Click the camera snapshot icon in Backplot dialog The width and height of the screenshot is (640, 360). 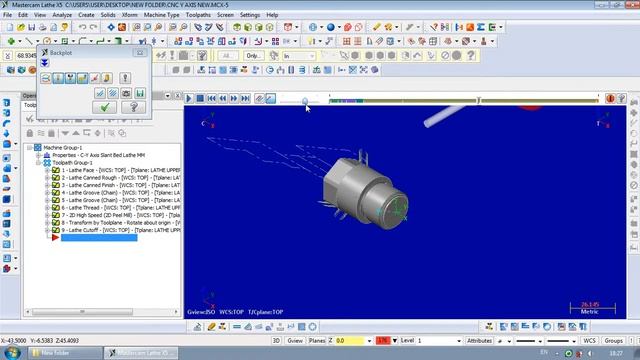127,93
